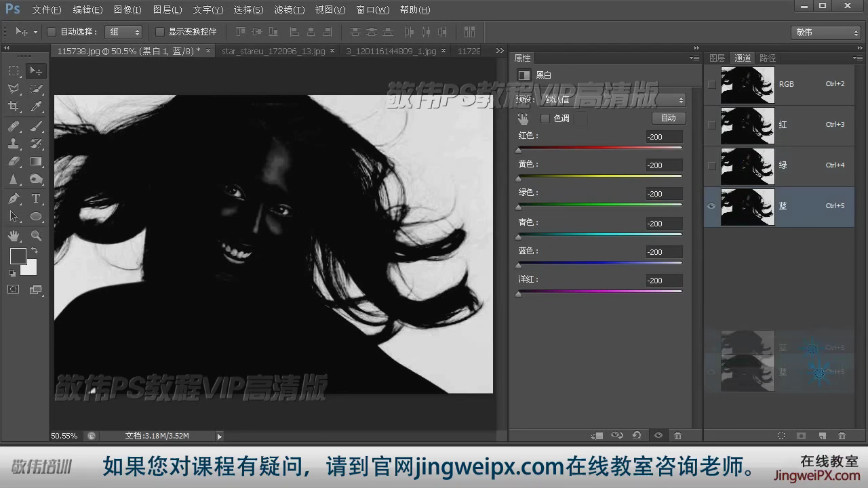This screenshot has width=868, height=488.
Task: Click the 黄色 value field
Action: 664,165
